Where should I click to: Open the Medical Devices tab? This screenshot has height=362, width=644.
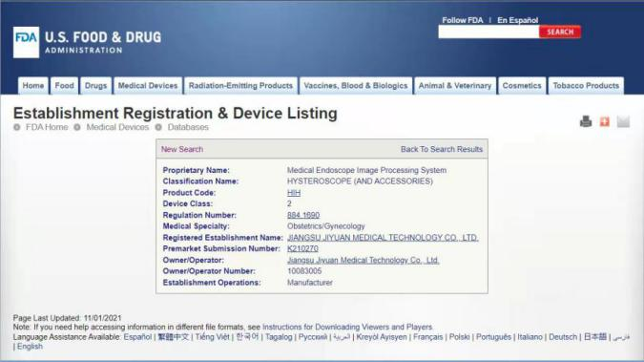coord(148,86)
